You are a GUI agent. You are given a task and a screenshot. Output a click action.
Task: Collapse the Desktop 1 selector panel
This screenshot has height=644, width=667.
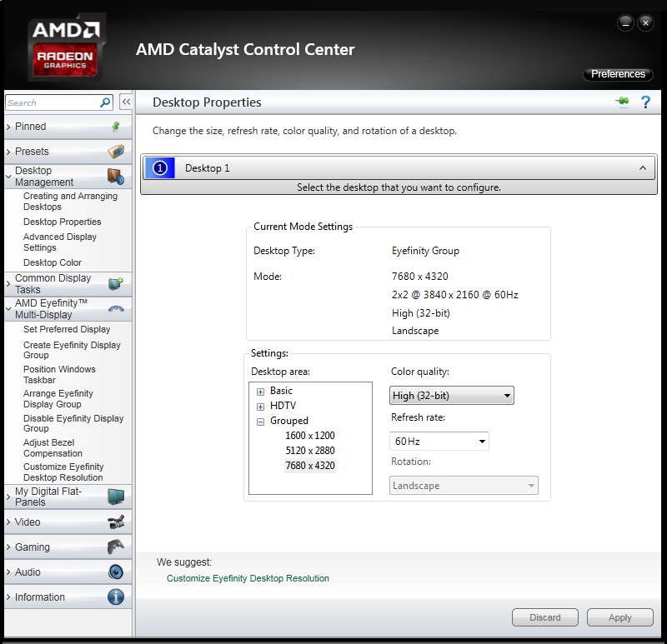pos(643,168)
